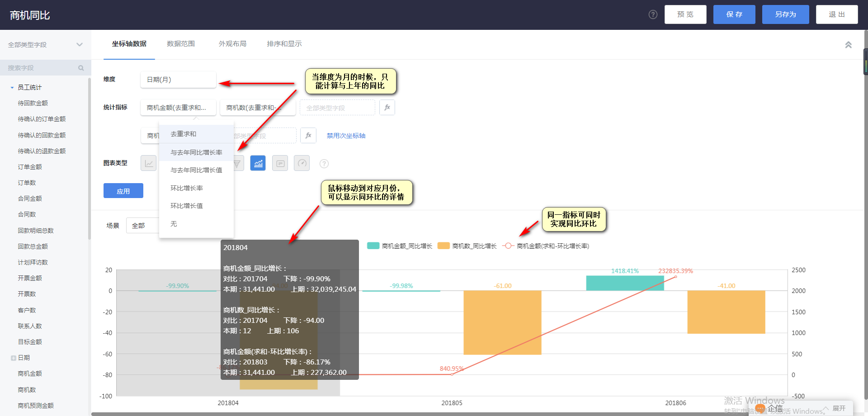The height and width of the screenshot is (416, 868).
Task: Open the chart type help icon
Action: coord(324,164)
